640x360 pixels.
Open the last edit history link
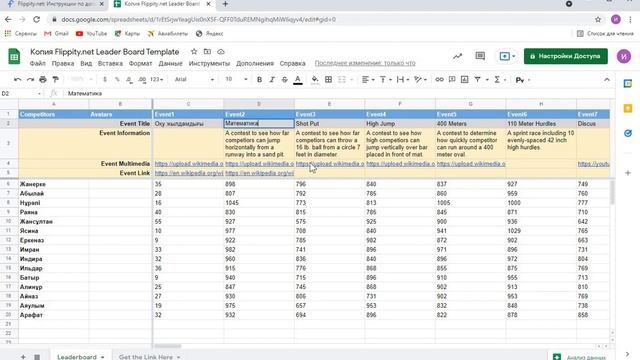click(x=365, y=63)
